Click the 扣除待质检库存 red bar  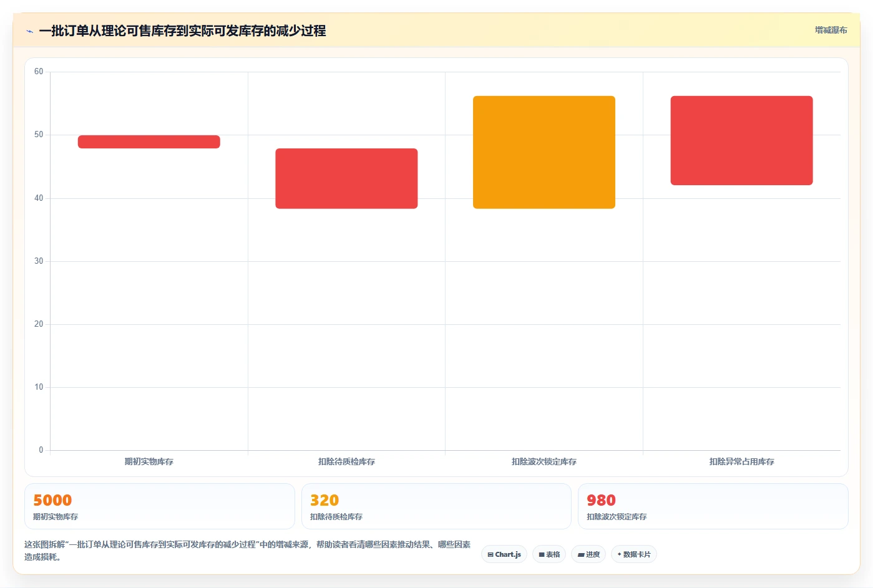click(346, 178)
